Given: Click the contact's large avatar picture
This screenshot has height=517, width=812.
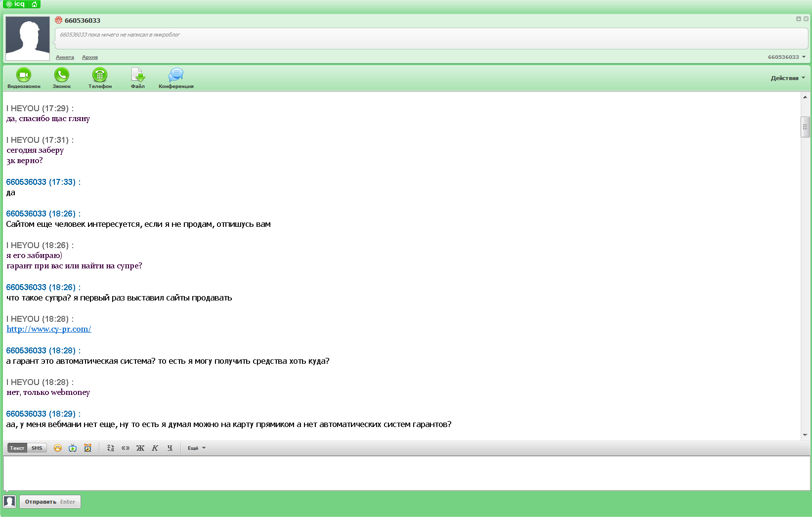Looking at the screenshot, I should click(x=28, y=38).
